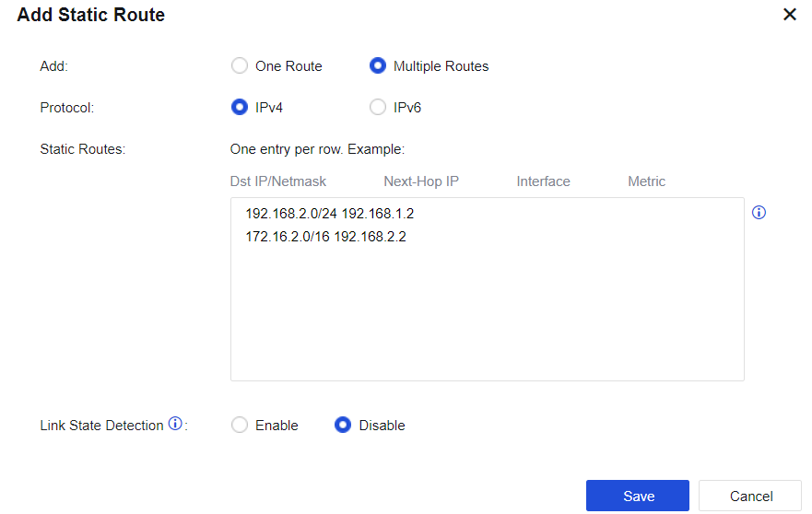812x514 pixels.
Task: Place cursor on the 172.16.2.0/16 route line
Action: 325,237
